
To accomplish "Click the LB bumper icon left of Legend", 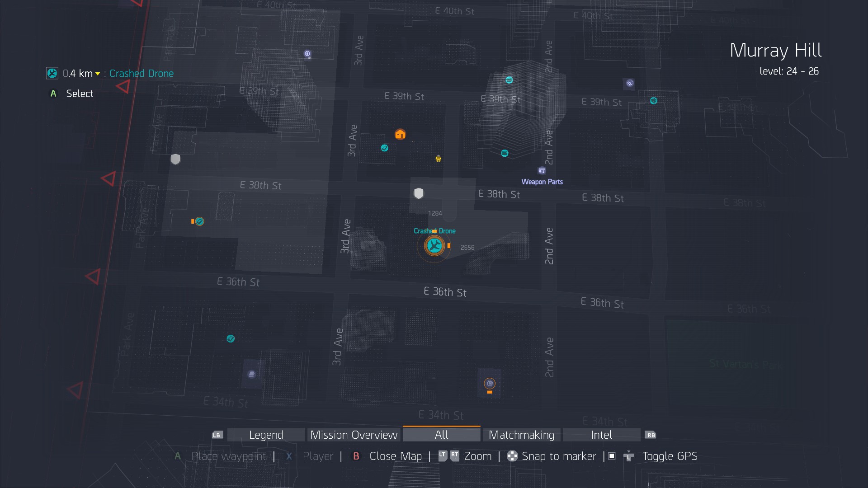I will tap(217, 435).
